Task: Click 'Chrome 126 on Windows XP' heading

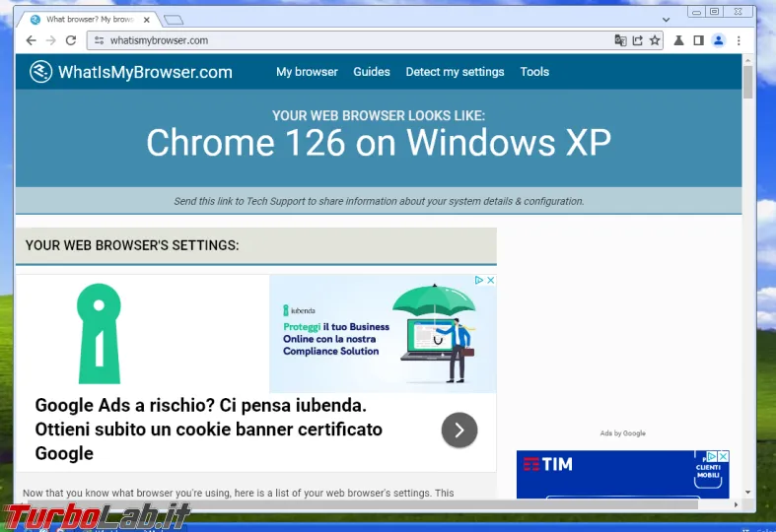Action: (379, 143)
